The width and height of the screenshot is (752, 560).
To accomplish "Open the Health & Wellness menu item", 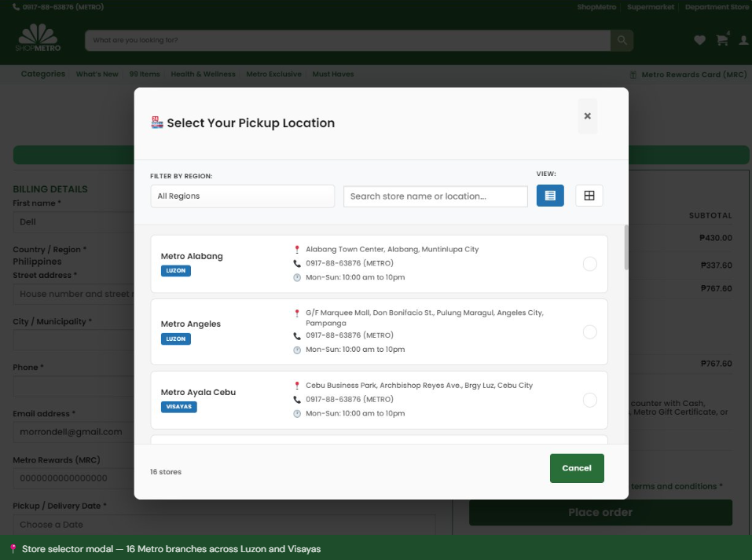I will pyautogui.click(x=203, y=75).
